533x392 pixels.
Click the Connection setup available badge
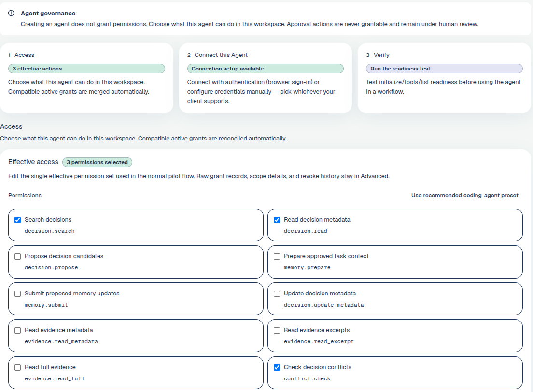point(266,69)
